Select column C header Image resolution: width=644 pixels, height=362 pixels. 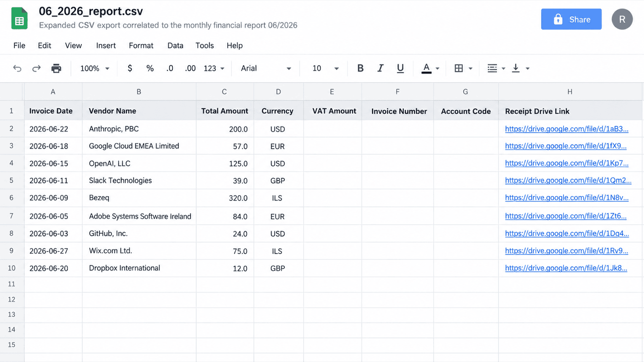click(x=225, y=92)
